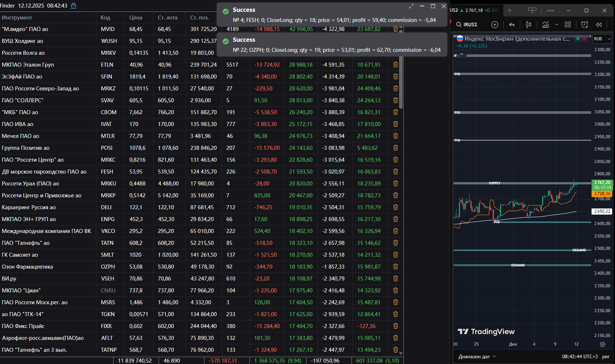Click the UTC+3 time zone button
Viewport: 615px width, 364px height.
580,356
